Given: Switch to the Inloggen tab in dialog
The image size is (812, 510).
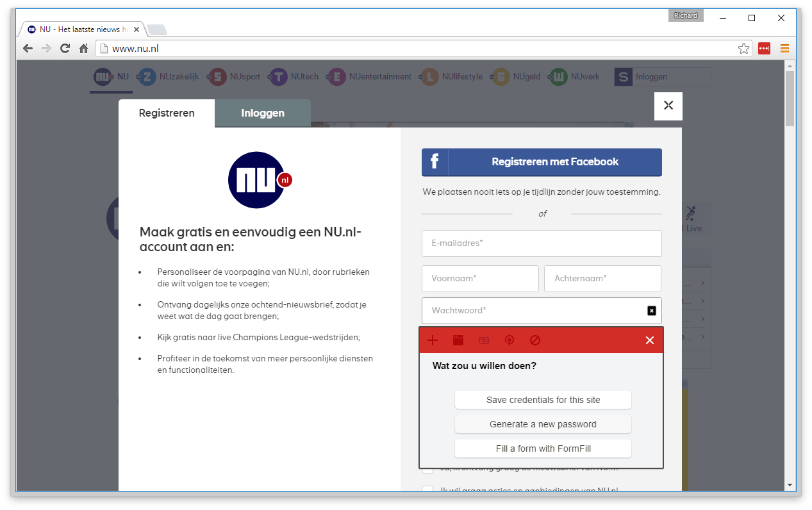Looking at the screenshot, I should 263,113.
